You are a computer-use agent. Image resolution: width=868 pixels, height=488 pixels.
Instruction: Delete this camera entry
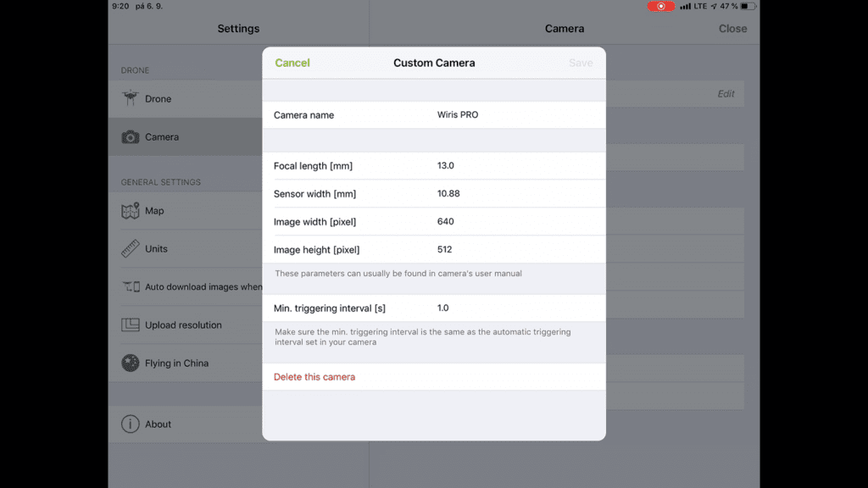click(314, 377)
